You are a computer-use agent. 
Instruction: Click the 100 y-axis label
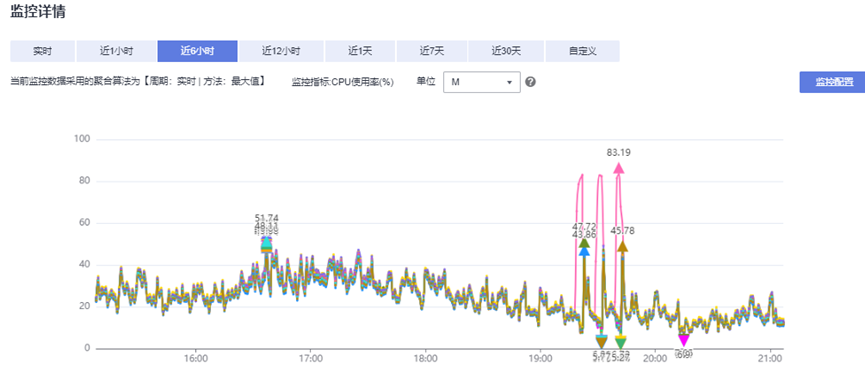(x=82, y=139)
